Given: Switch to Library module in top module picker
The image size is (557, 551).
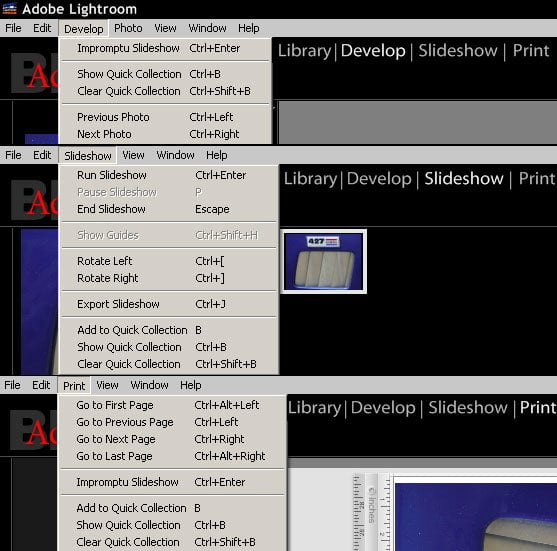Looking at the screenshot, I should pos(304,50).
